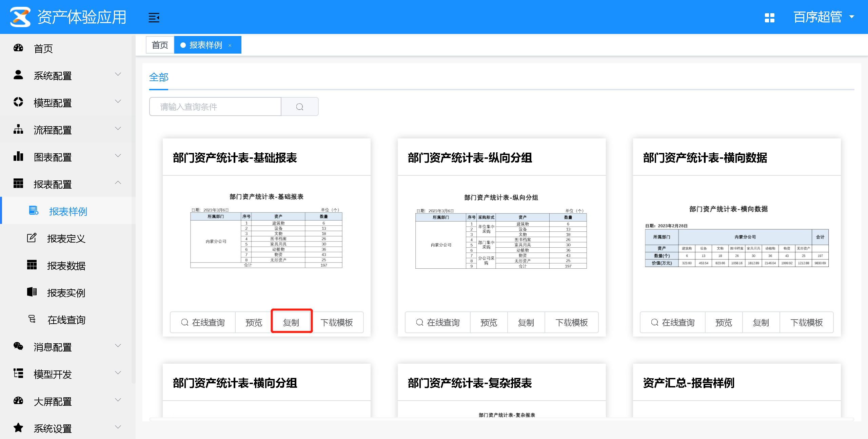Click the 横向数据 preview thumbnail

[736, 236]
